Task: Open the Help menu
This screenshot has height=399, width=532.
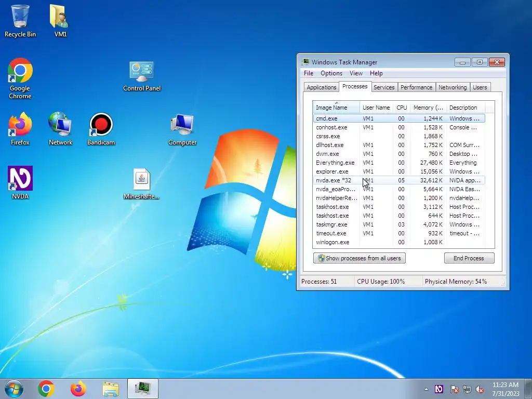Action: pos(376,73)
